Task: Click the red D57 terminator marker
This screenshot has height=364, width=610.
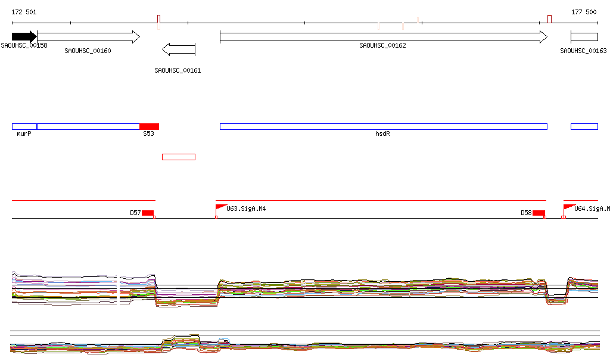Action: coord(148,213)
